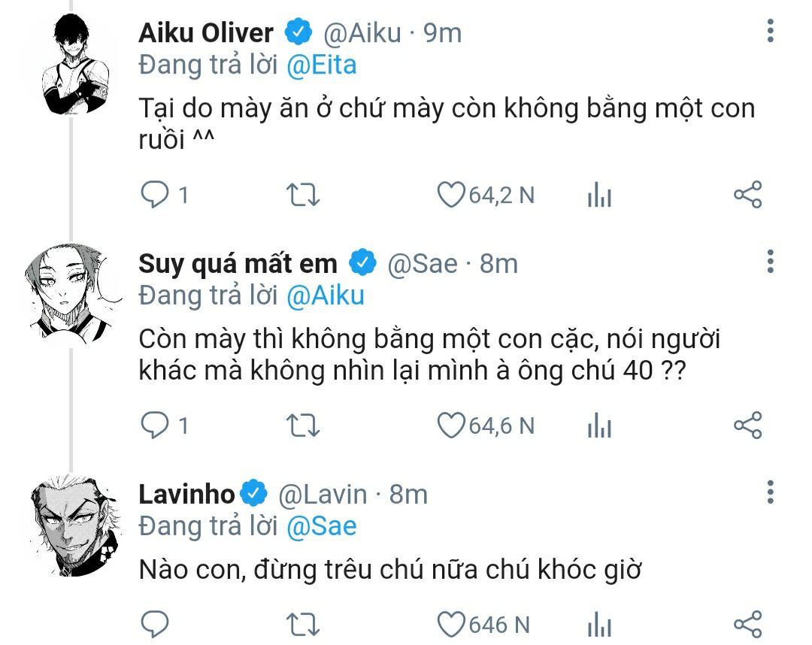The height and width of the screenshot is (645, 812).
Task: View analytics for Aiku Oliver's tweet
Action: point(598,196)
